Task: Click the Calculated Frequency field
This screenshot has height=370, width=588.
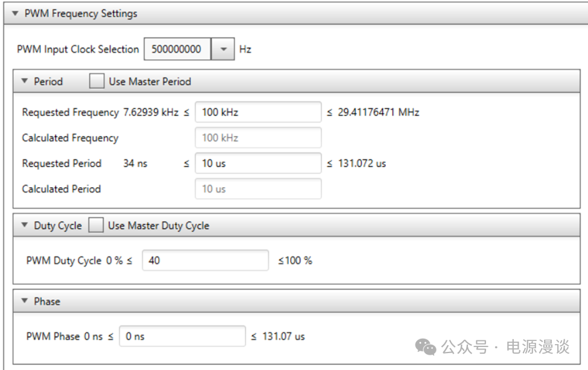Action: tap(258, 138)
